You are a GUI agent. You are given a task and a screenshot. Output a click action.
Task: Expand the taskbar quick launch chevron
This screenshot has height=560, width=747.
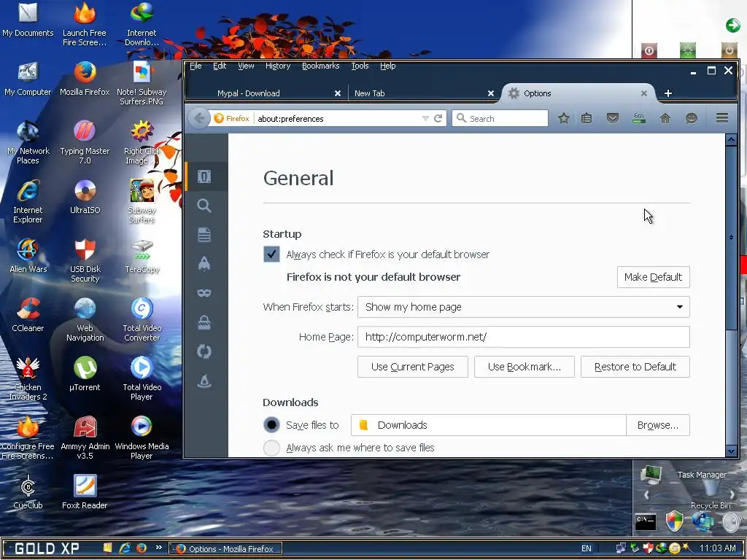click(x=158, y=548)
